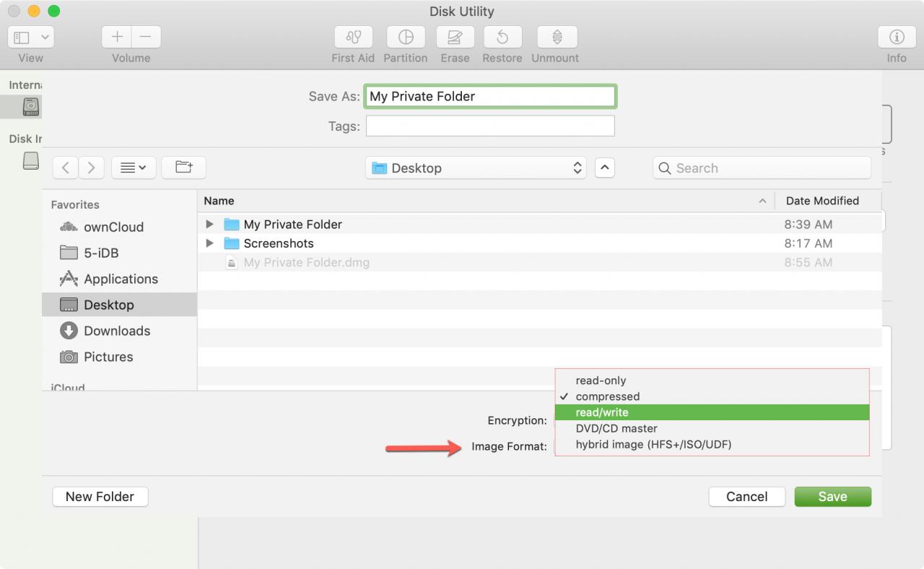924x569 pixels.
Task: Expand the My Private Folder disclosure triangle
Action: click(210, 224)
